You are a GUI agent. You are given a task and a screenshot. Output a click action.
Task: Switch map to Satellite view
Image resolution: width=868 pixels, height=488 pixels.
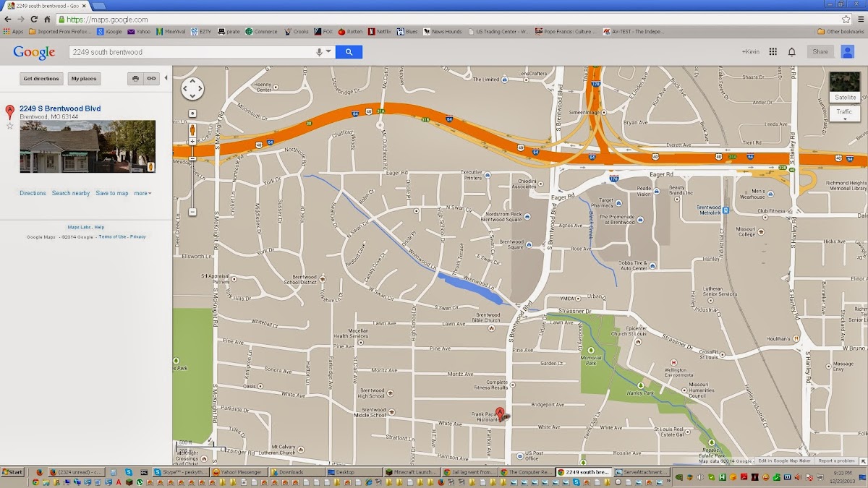845,87
